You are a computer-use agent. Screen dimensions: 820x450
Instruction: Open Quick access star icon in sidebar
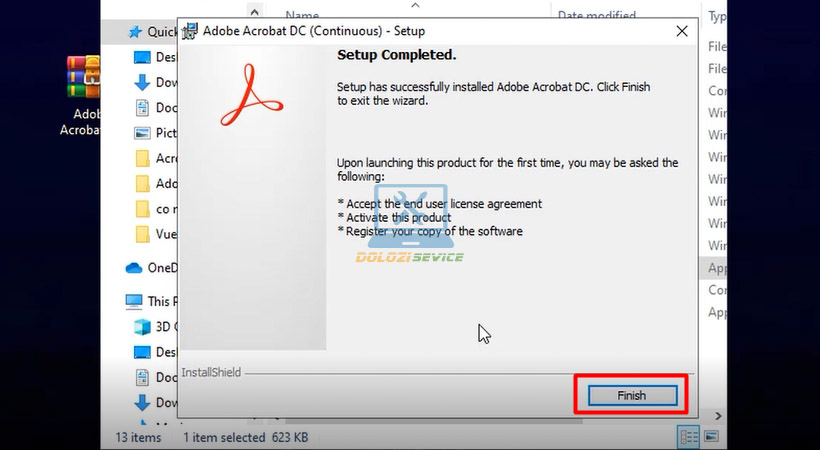point(134,32)
